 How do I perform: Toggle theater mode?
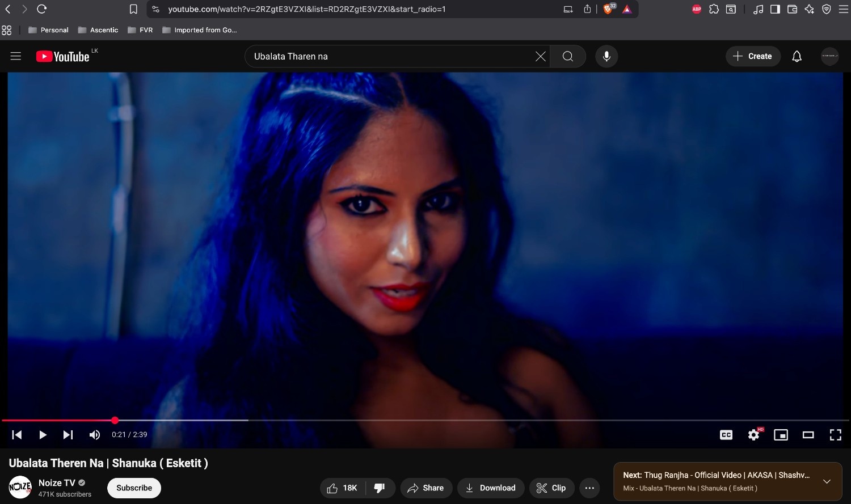coord(808,435)
